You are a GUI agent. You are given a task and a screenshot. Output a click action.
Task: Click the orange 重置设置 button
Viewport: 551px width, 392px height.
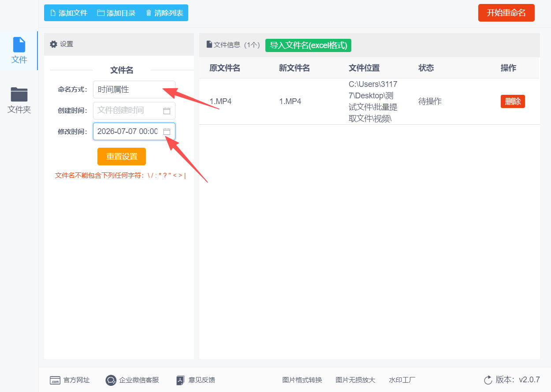coord(122,157)
